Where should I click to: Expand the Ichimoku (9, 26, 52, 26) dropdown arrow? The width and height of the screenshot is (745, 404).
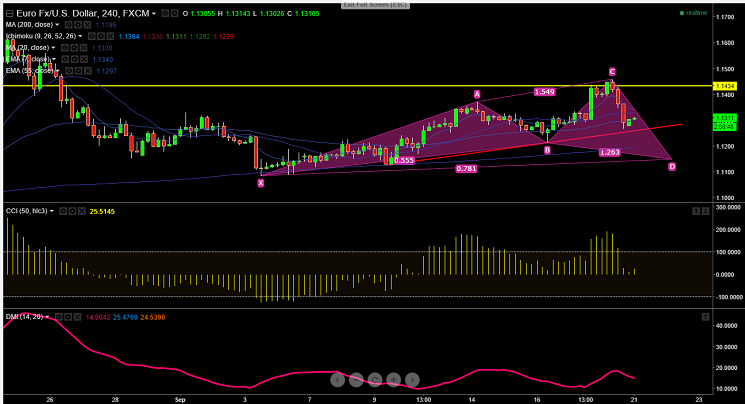tap(80, 36)
